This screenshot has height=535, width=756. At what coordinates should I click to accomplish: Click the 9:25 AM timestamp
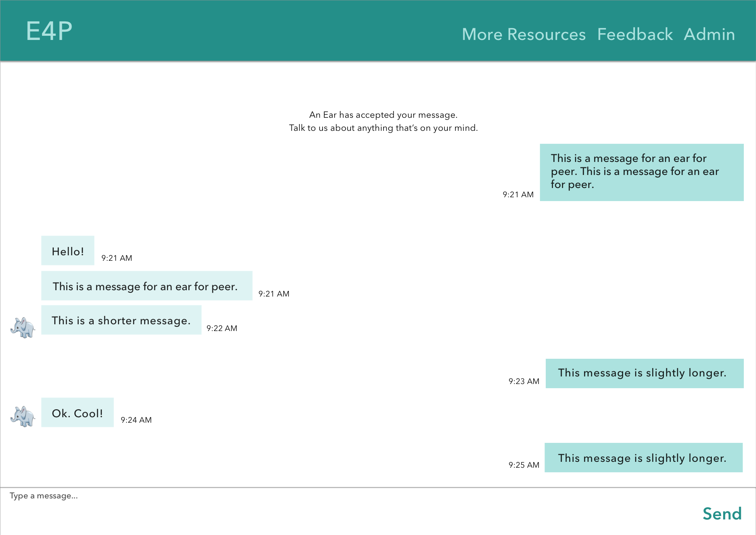pos(524,465)
